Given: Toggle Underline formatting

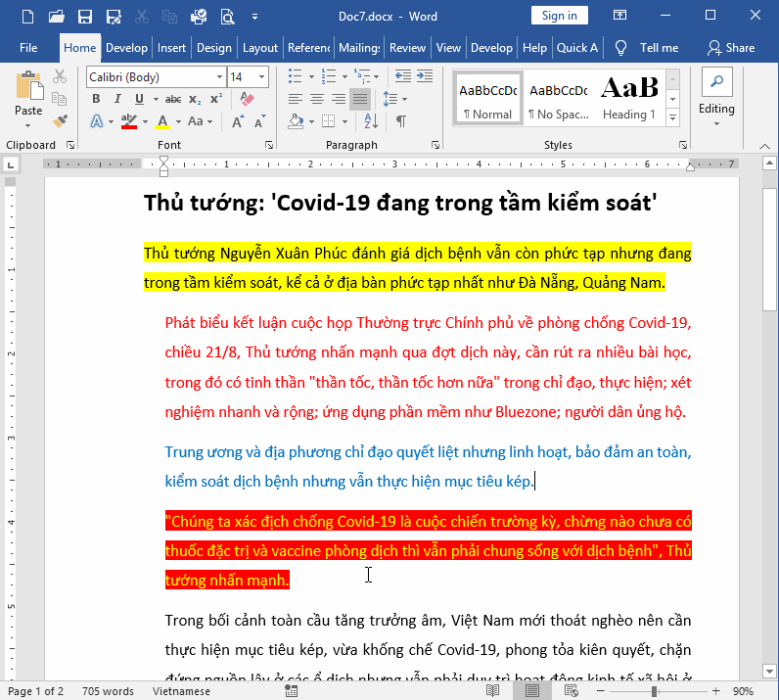Looking at the screenshot, I should 140,99.
